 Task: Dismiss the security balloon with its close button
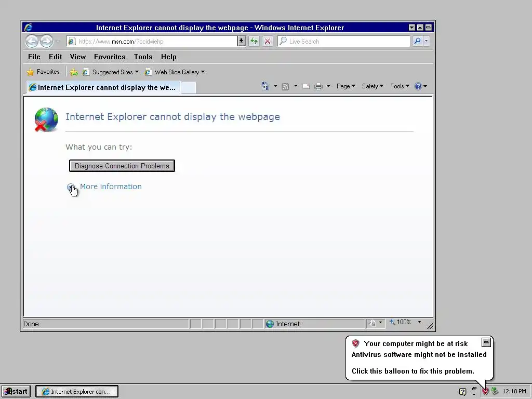pos(486,342)
